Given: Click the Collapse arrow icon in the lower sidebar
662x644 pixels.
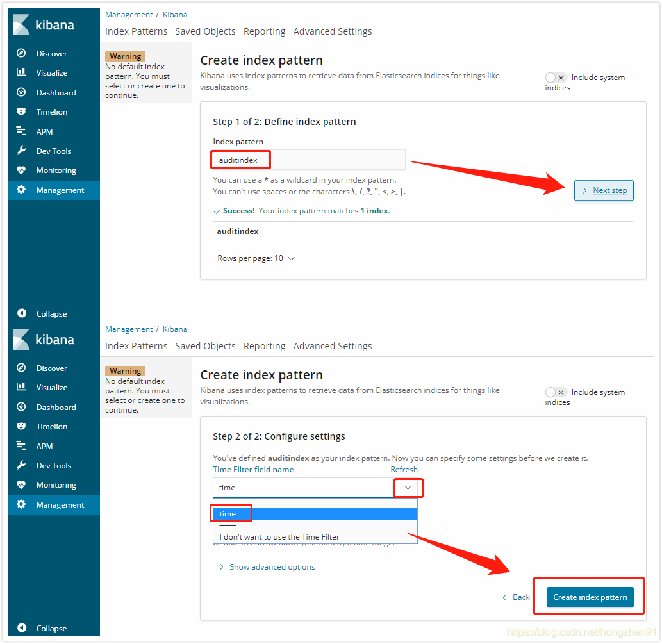Looking at the screenshot, I should click(22, 628).
